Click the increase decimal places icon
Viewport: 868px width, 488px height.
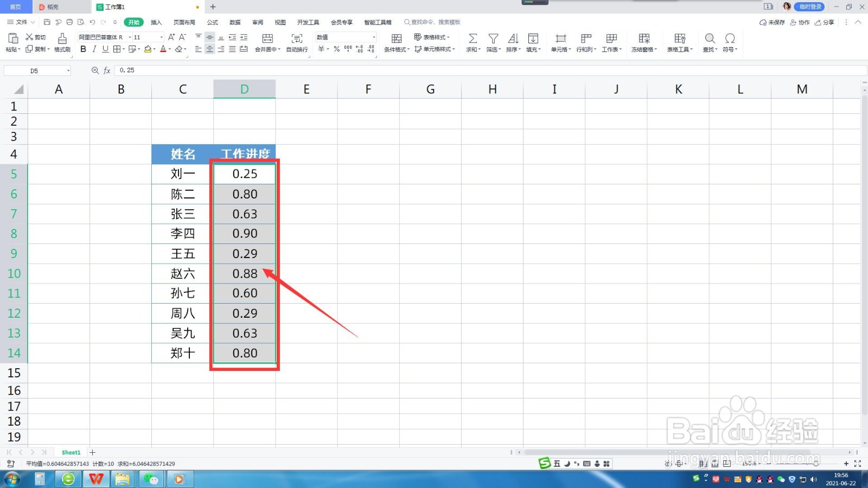pos(359,49)
